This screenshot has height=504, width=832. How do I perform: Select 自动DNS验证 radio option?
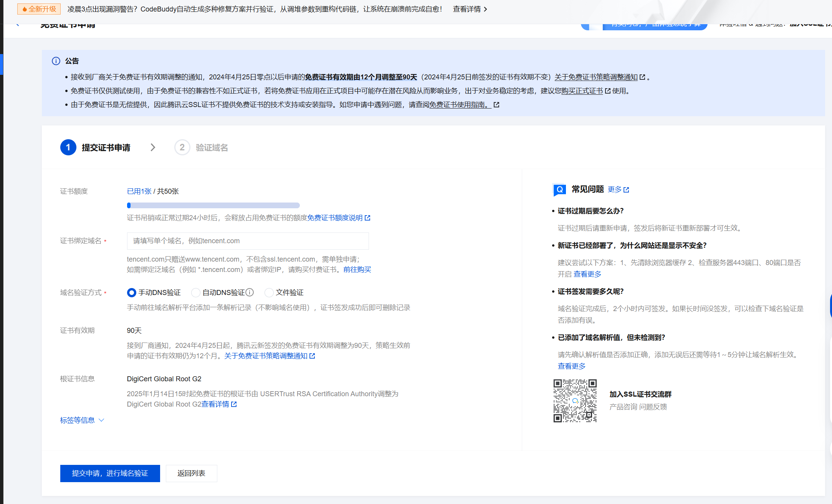pos(196,293)
